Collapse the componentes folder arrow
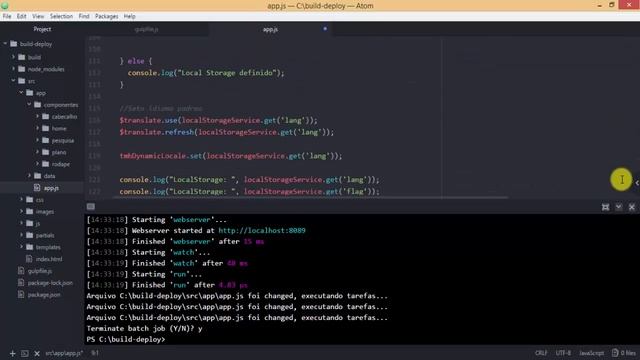Screen dimensions: 640x360 coord(29,104)
